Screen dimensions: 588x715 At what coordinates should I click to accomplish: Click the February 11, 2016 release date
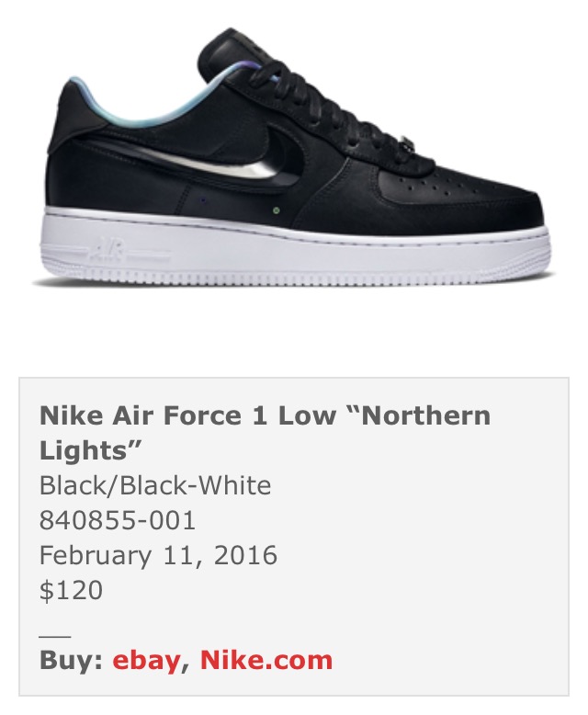(x=158, y=556)
